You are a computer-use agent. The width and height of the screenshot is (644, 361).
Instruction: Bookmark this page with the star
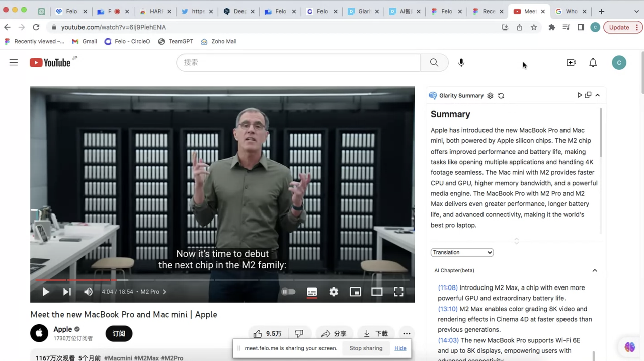point(534,27)
